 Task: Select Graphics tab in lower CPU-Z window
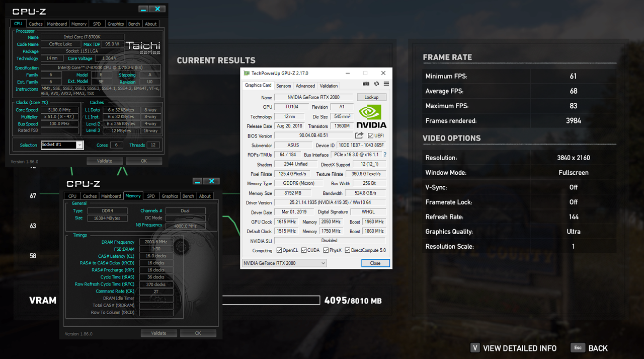click(x=170, y=196)
